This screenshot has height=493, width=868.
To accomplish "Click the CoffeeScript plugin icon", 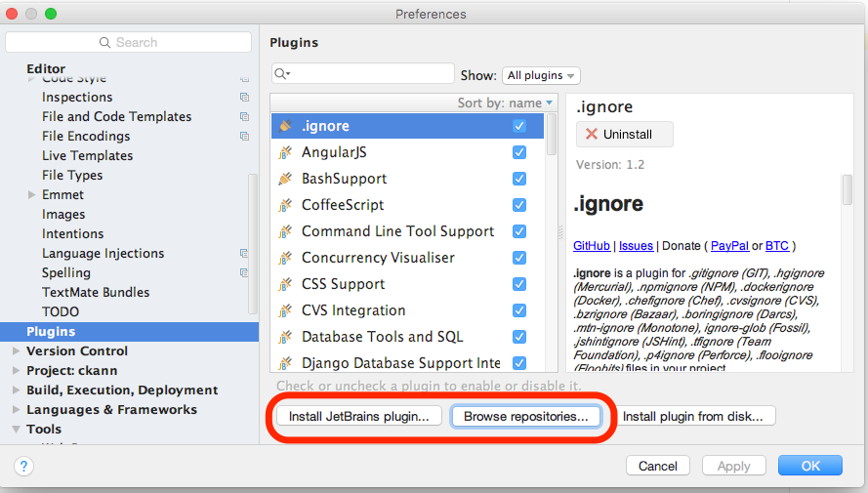I will tap(285, 205).
